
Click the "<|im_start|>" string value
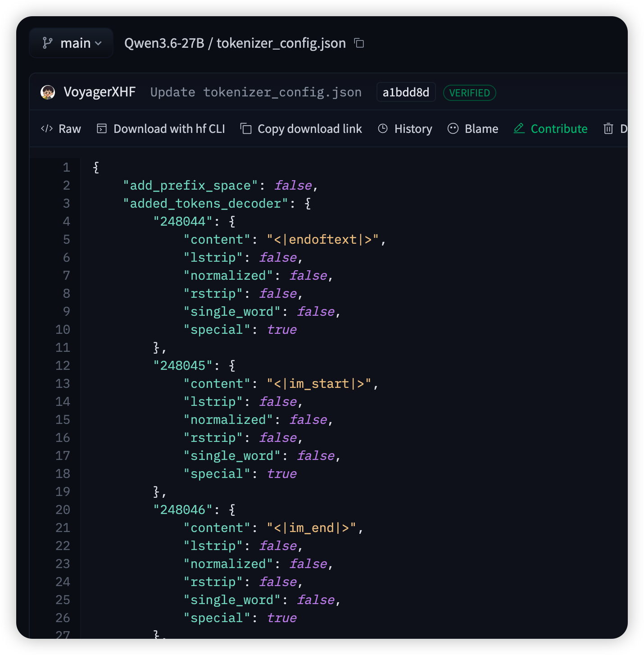coord(319,384)
